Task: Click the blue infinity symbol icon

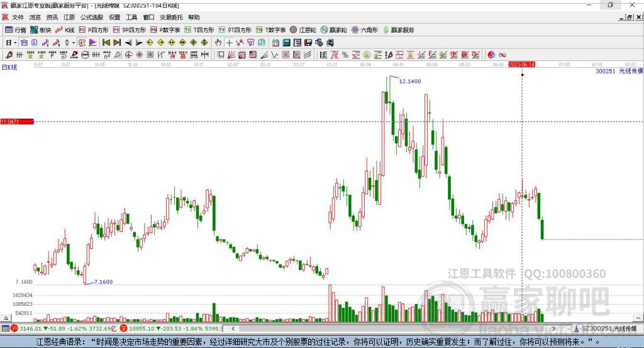Action: (502, 55)
